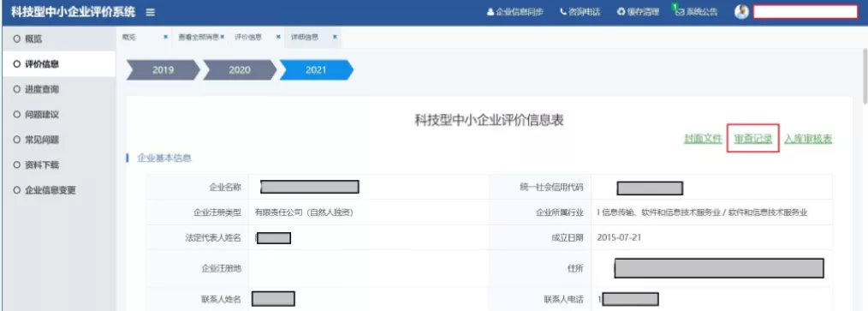Open 进度查询 in the sidebar

[42, 89]
